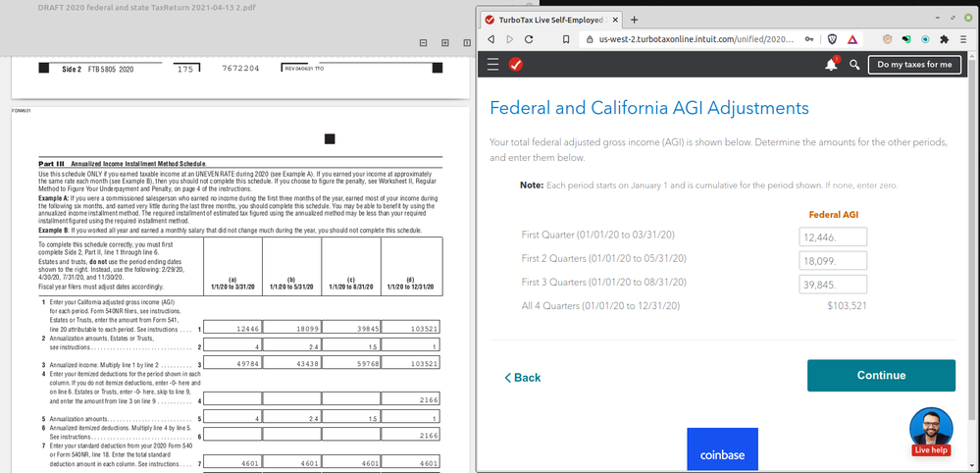Close the TurboTax Live tab

point(615,20)
